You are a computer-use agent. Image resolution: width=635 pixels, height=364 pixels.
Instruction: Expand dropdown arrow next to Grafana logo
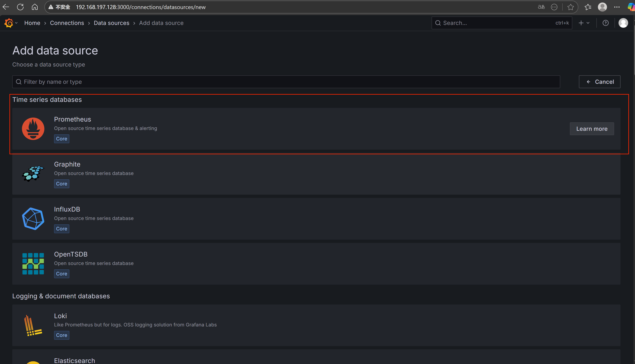[16, 23]
